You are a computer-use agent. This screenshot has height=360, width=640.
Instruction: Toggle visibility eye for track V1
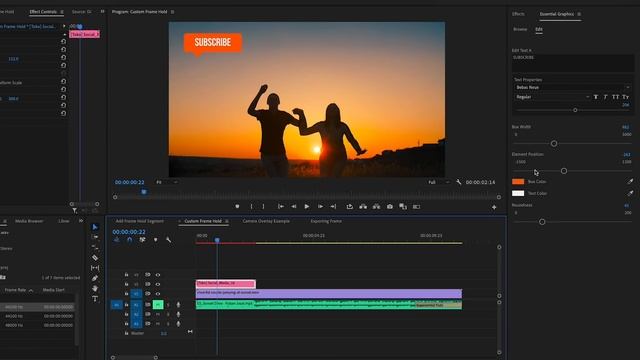click(x=158, y=293)
